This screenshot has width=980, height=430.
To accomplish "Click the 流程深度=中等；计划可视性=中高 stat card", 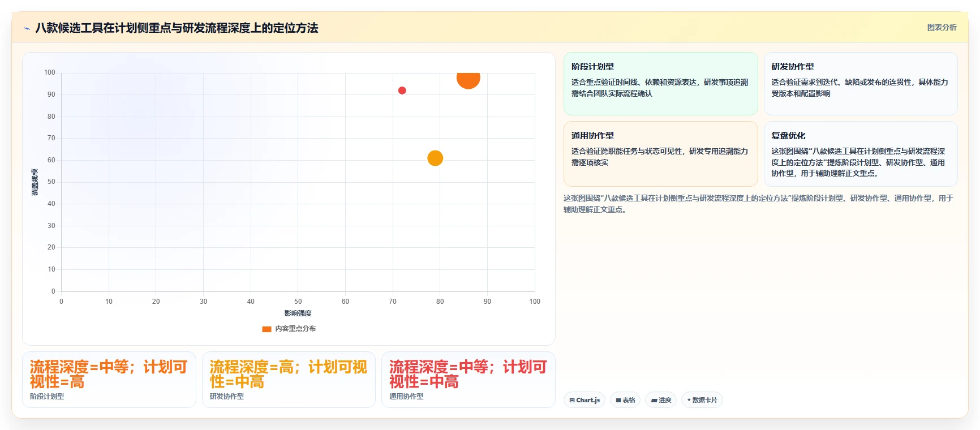I will tap(468, 380).
